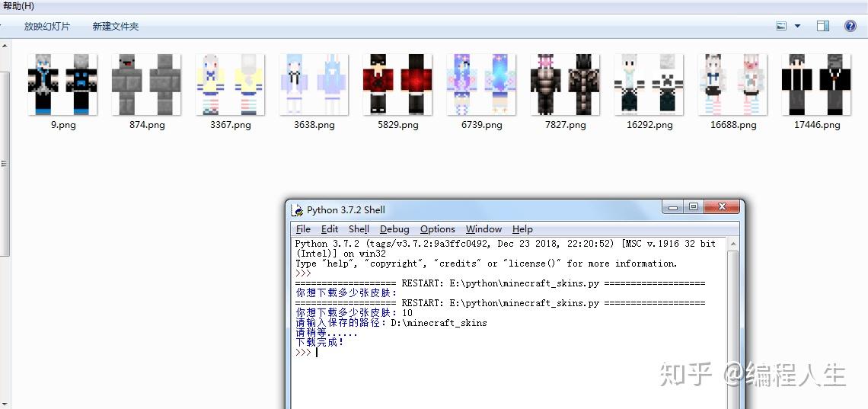The width and height of the screenshot is (868, 409).
Task: Place cursor at the last >>> prompt
Action: [x=318, y=353]
